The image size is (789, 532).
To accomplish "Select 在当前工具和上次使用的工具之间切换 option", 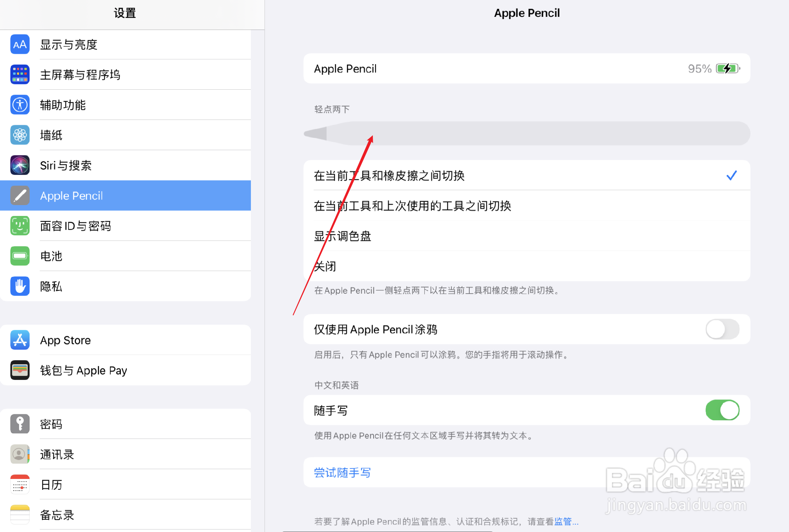I will coord(526,205).
